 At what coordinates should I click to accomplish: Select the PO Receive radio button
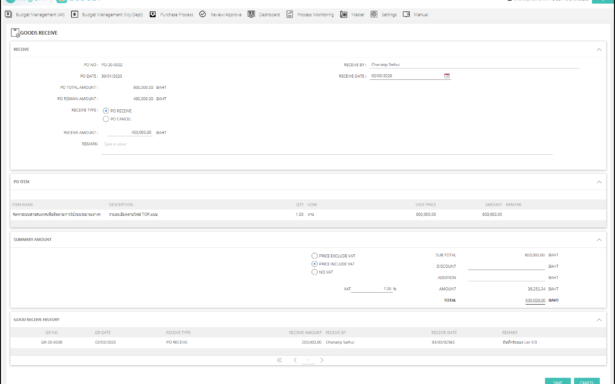[x=106, y=111]
